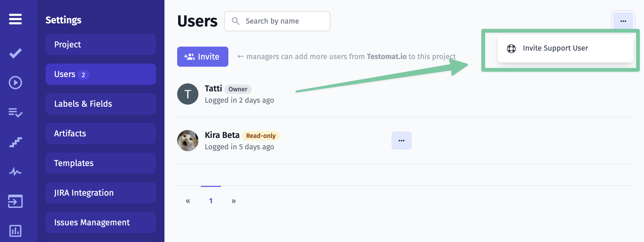This screenshot has height=242, width=644.
Task: Select Invite Support User menu entry
Action: 565,48
